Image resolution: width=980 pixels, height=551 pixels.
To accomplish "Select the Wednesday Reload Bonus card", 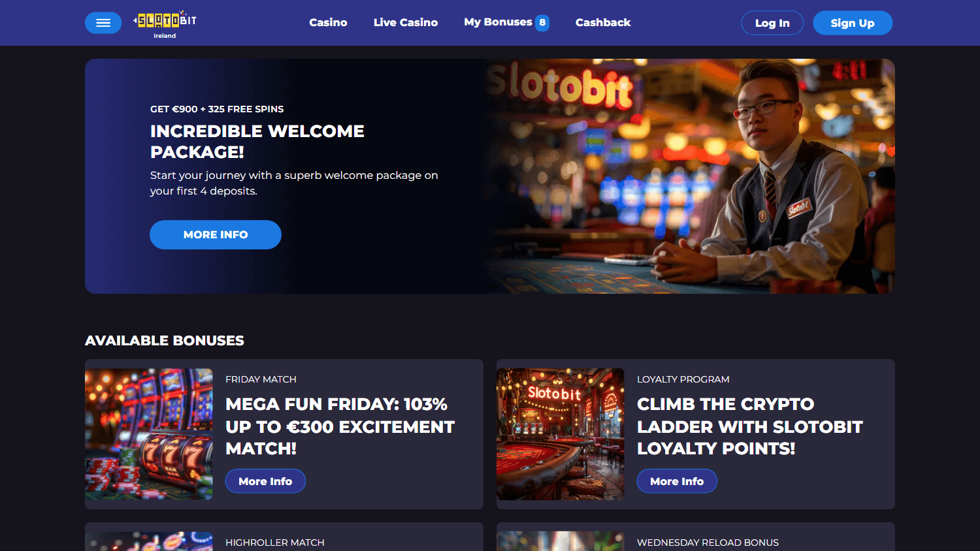I will (696, 537).
